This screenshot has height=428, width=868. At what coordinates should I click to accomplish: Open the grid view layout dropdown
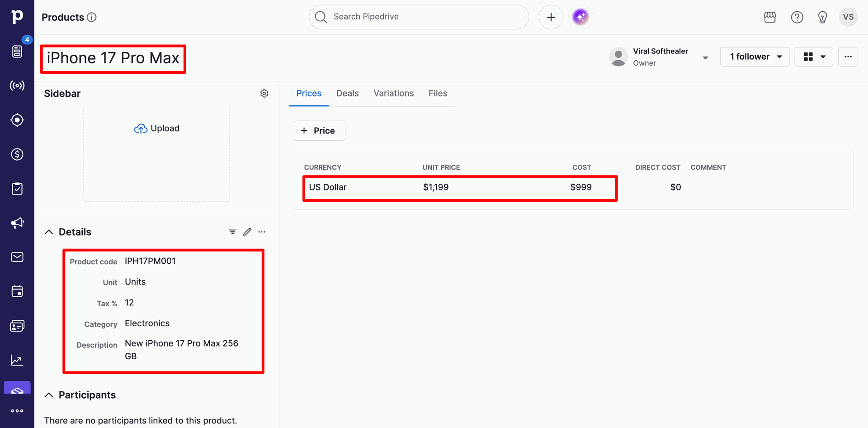pyautogui.click(x=814, y=57)
